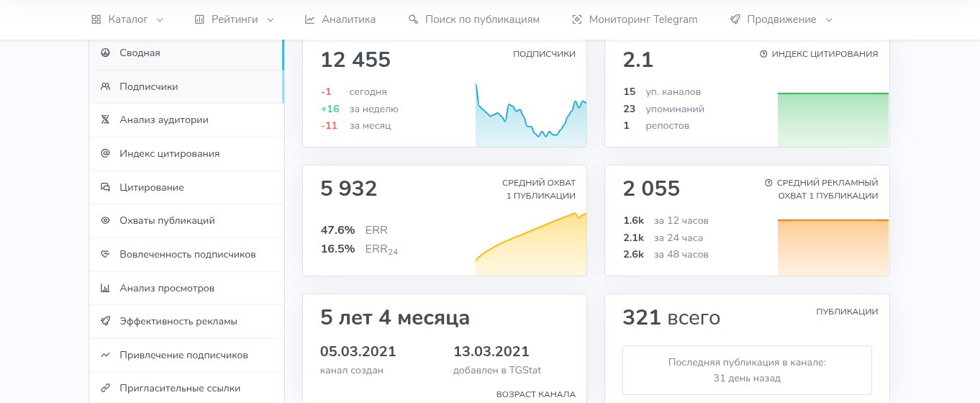Open Анализ просмотров sidebar section

(186, 288)
